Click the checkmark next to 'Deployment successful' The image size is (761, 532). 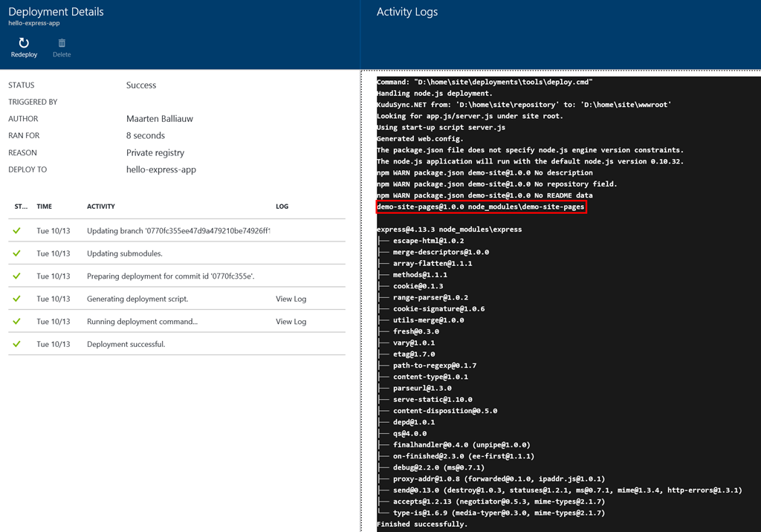[16, 344]
